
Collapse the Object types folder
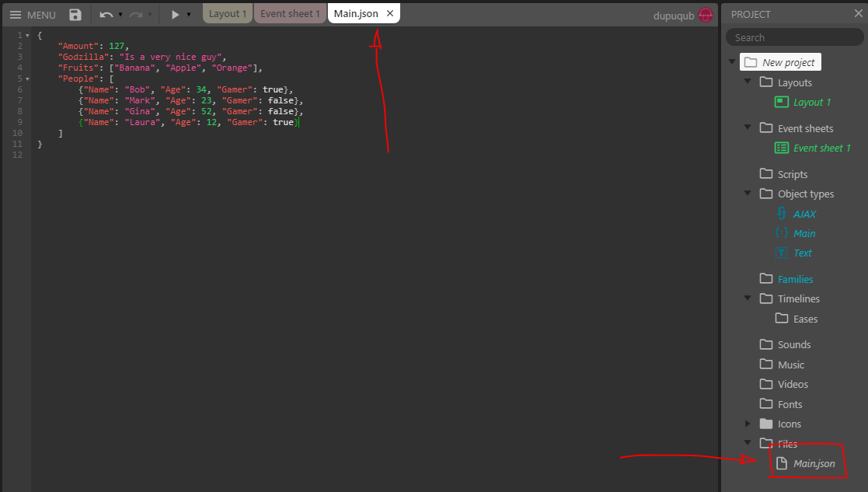click(x=748, y=194)
